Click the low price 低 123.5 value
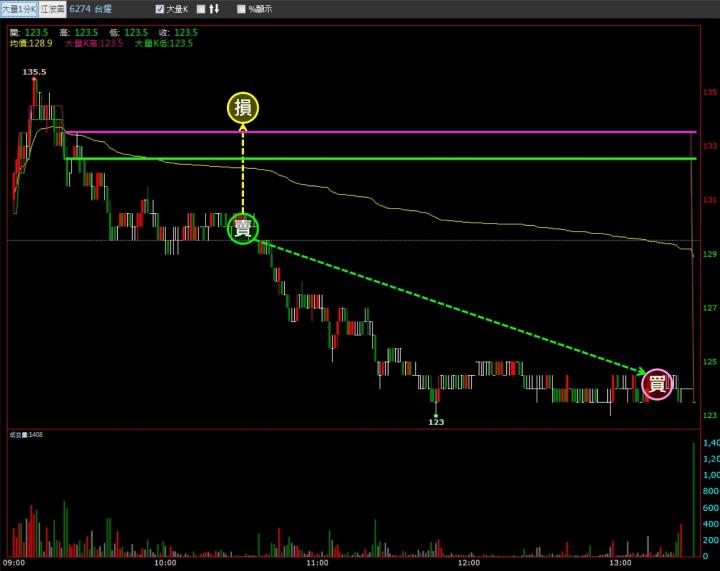Image resolution: width=720 pixels, height=571 pixels. tap(136, 33)
